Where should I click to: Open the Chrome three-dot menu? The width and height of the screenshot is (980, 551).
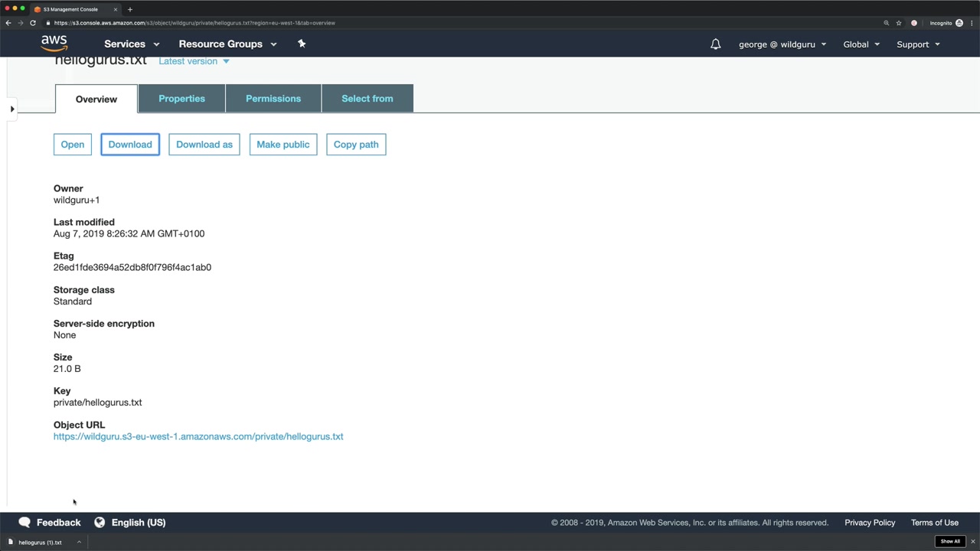pyautogui.click(x=972, y=23)
